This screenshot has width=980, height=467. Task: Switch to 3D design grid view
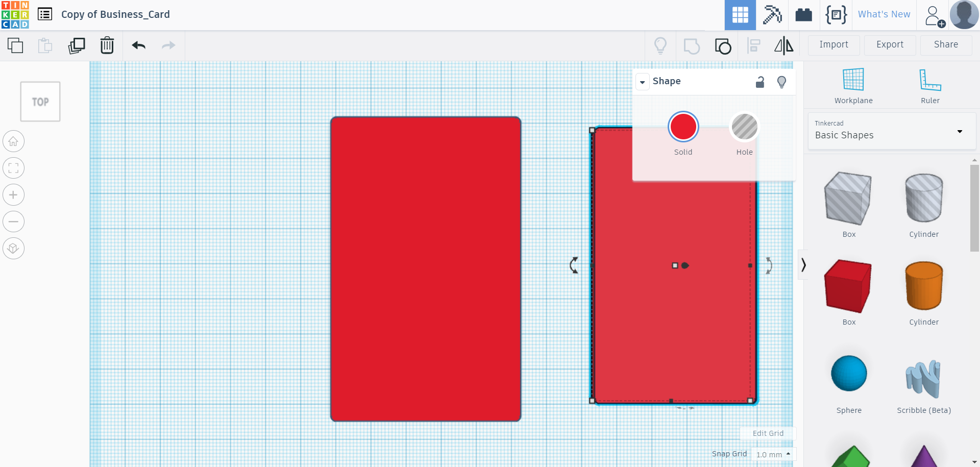[740, 15]
